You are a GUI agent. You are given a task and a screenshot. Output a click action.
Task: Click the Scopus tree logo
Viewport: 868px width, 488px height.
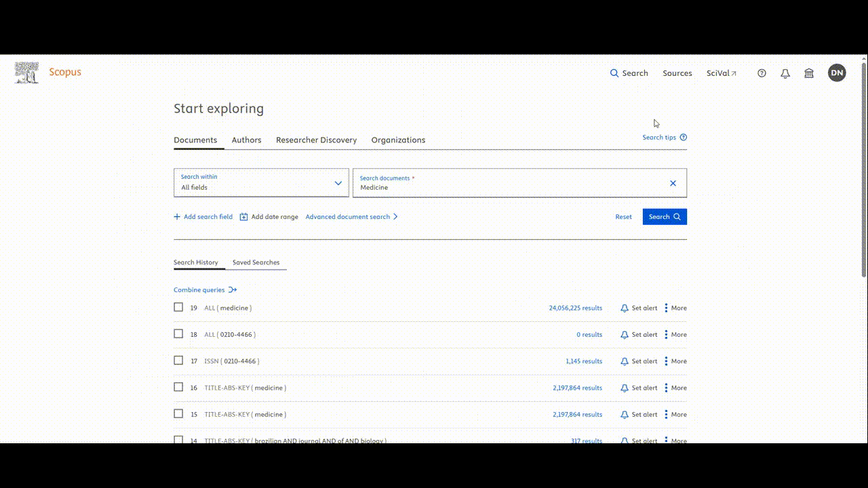point(26,72)
